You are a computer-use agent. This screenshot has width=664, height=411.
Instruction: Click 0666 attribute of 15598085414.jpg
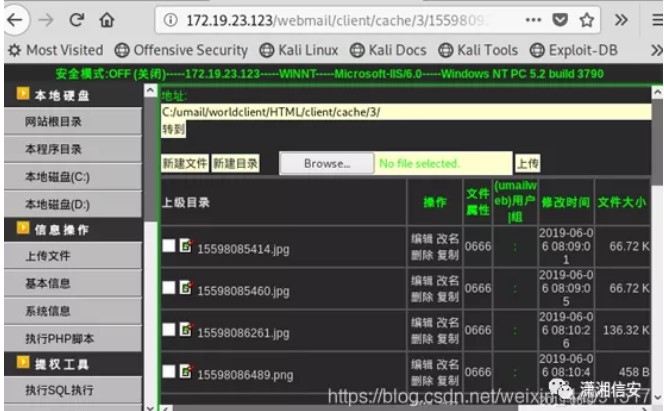point(478,246)
